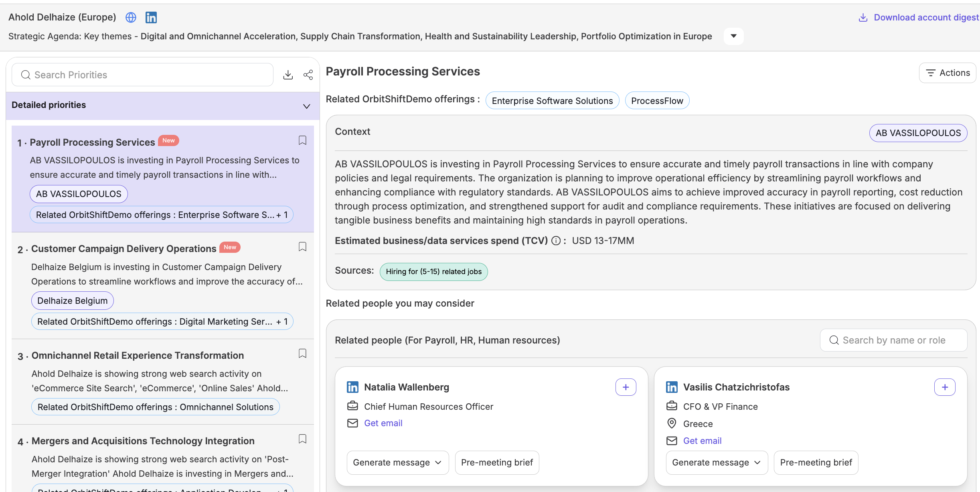980x492 pixels.
Task: Open Ahold Delhaize website via globe icon
Action: 131,17
